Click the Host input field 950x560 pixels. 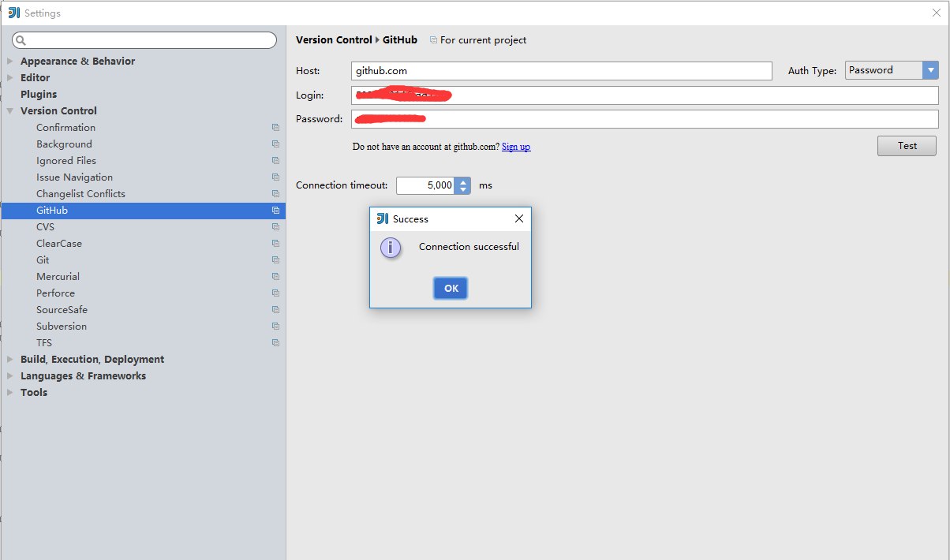coord(562,71)
